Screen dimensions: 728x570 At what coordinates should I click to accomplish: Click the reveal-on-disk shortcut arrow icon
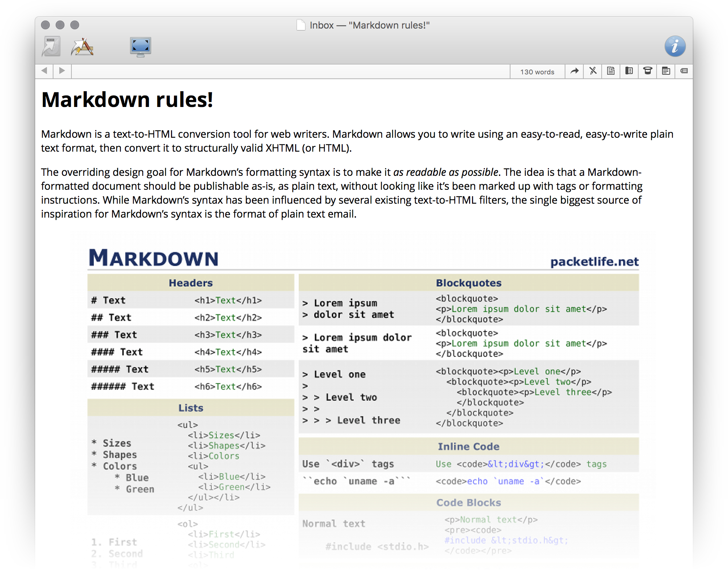[51, 47]
